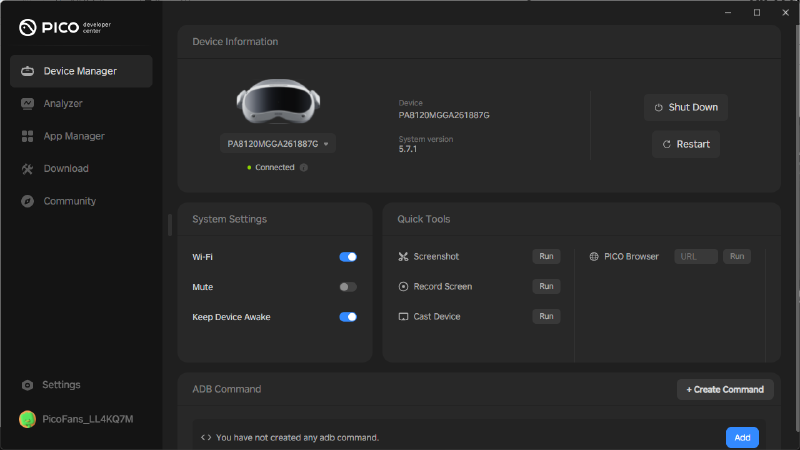800x450 pixels.
Task: Click the PicoFans user avatar
Action: (x=28, y=419)
